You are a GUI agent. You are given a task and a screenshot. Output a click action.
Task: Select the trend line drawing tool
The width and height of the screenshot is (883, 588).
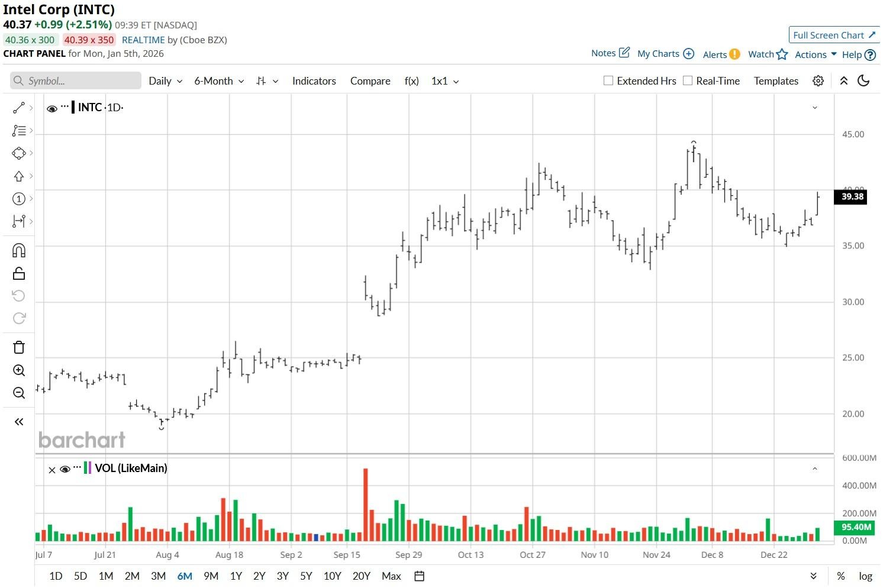[x=18, y=108]
